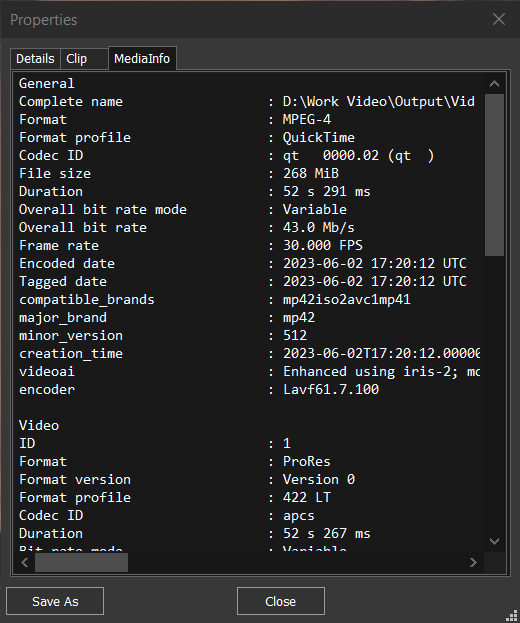Click the '422 LT' profile value
The image size is (520, 623).
pos(306,497)
